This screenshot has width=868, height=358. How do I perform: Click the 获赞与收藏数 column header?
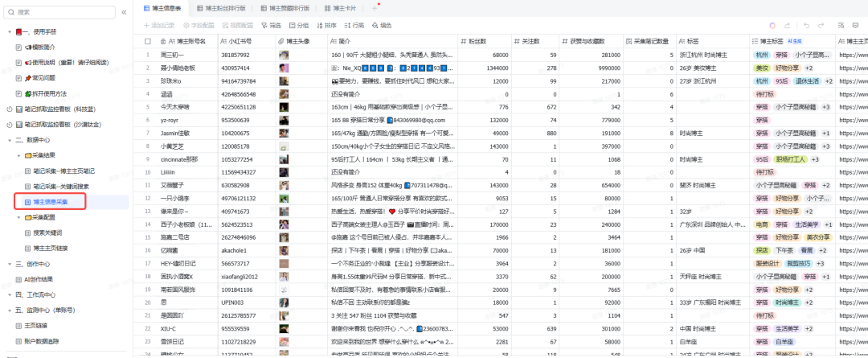[590, 41]
